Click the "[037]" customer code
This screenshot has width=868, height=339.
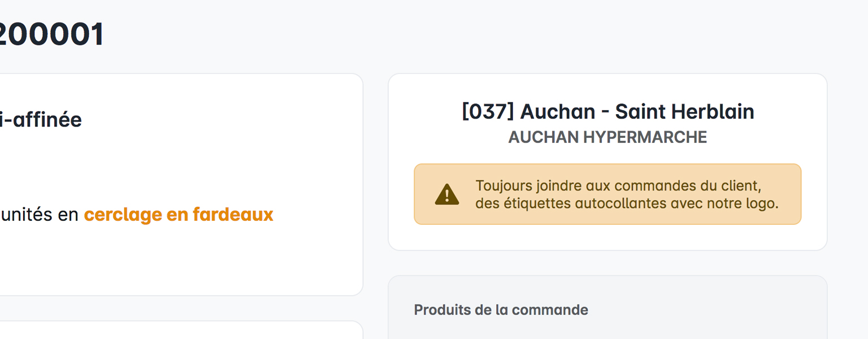[488, 112]
